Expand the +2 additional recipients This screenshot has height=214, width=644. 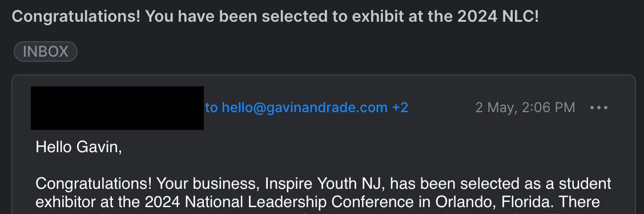400,108
